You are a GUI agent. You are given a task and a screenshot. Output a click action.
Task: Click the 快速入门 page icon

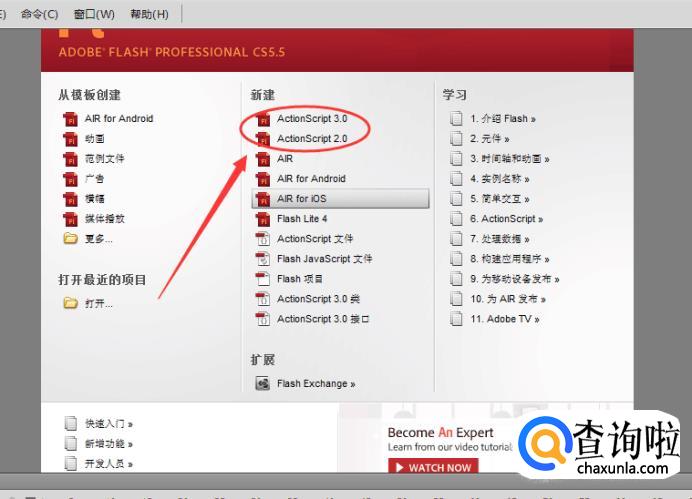pyautogui.click(x=70, y=423)
